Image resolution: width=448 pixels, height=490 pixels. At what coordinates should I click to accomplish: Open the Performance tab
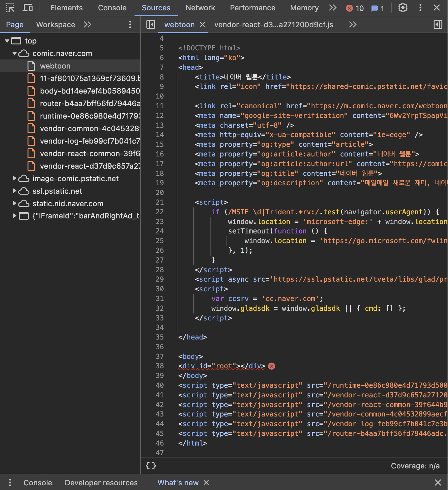point(253,8)
